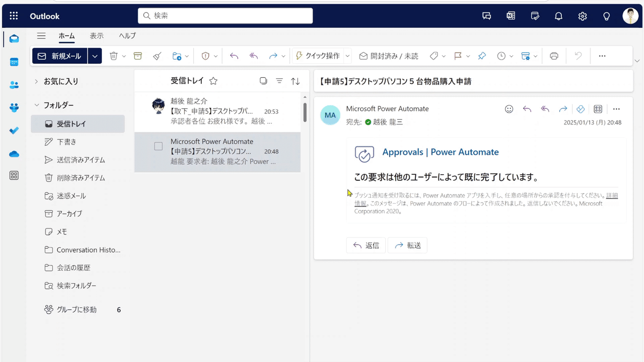
Task: Open the notifications bell
Action: pyautogui.click(x=559, y=16)
